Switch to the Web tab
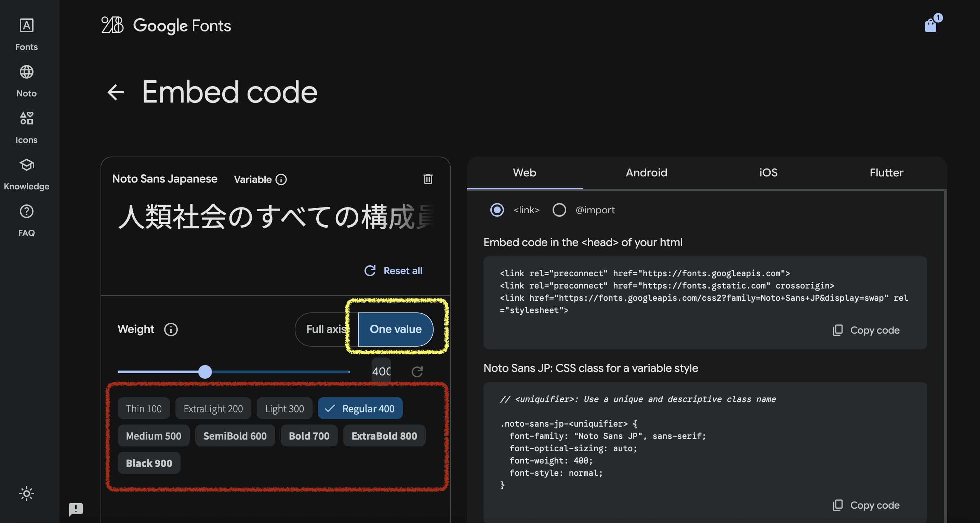 pyautogui.click(x=525, y=173)
